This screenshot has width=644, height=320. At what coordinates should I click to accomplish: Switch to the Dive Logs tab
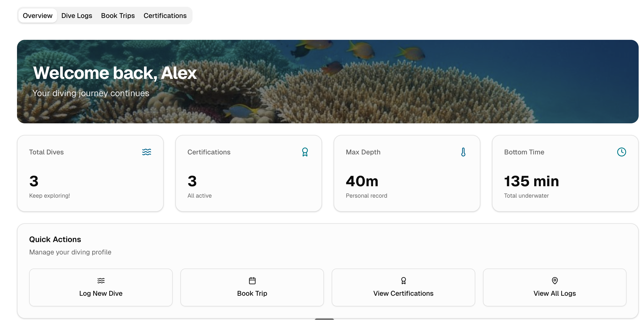[x=76, y=16]
